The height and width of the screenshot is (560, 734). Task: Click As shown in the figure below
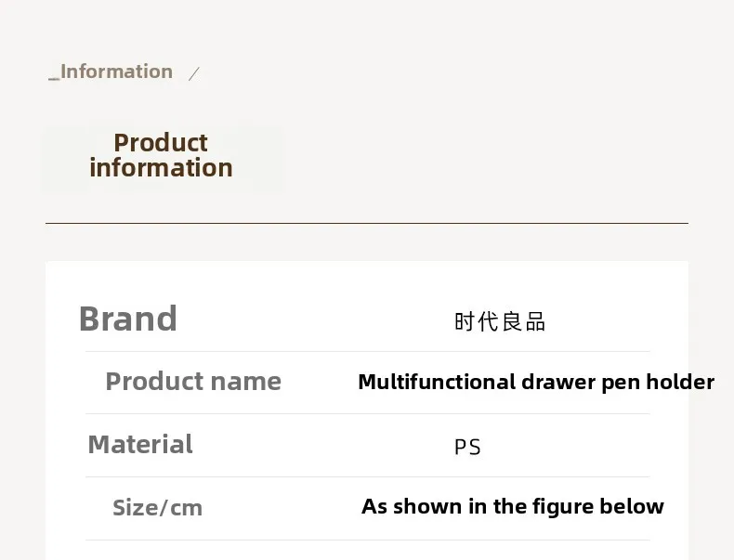(512, 506)
